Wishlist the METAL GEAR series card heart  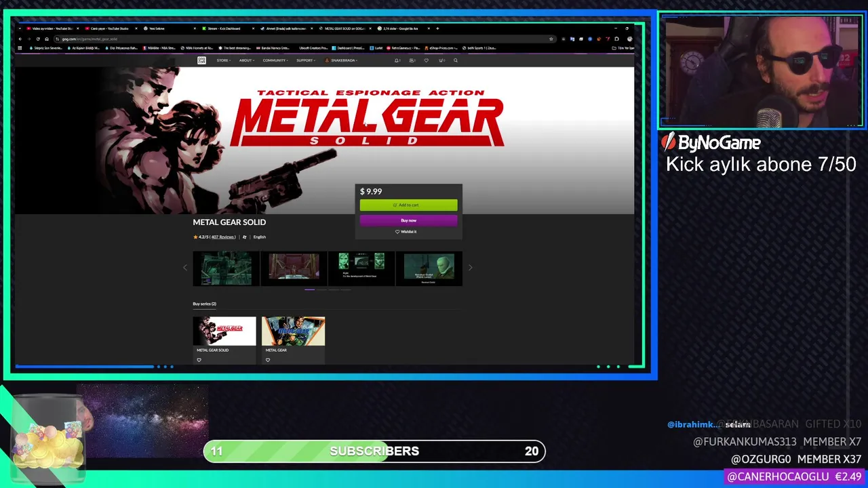268,360
